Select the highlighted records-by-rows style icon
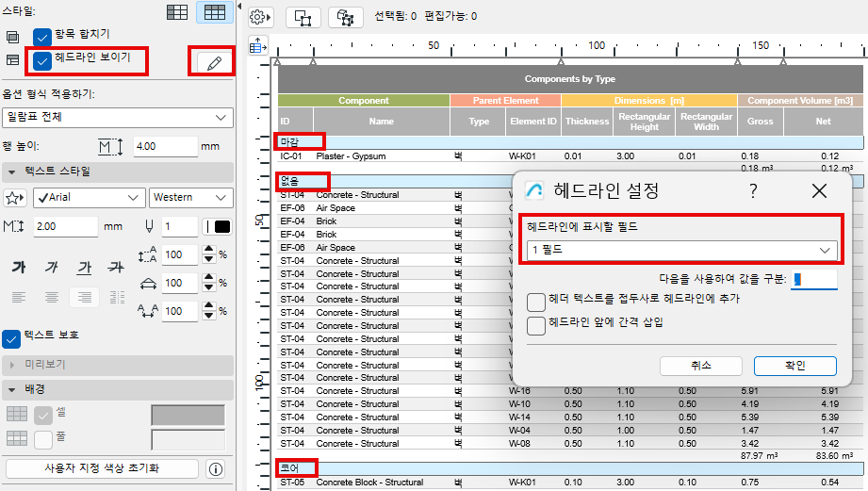The image size is (868, 491). click(214, 12)
